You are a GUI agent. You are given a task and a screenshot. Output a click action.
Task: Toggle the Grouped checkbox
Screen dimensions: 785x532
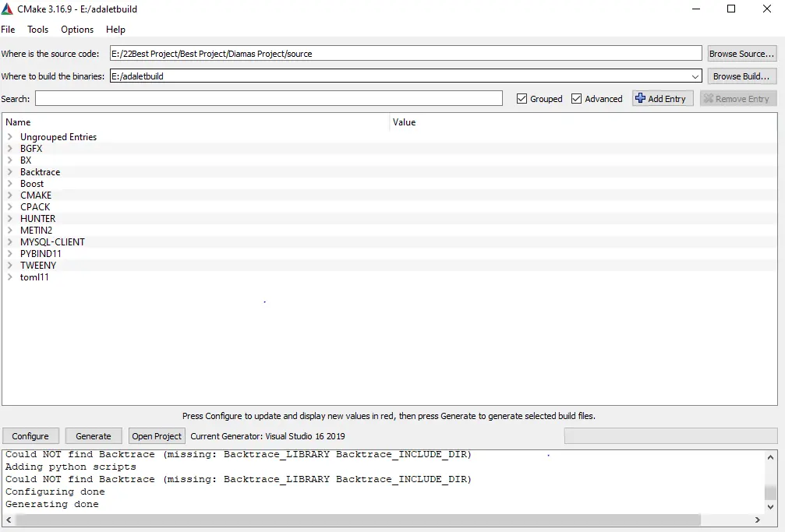[522, 99]
